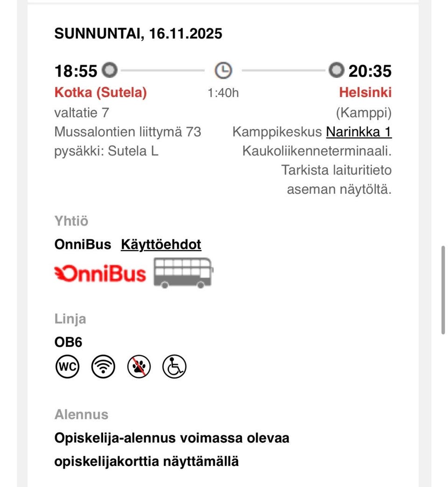This screenshot has height=487, width=448.
Task: Click the date header SUNNUNTAI, 16.11.2025
Action: point(138,33)
